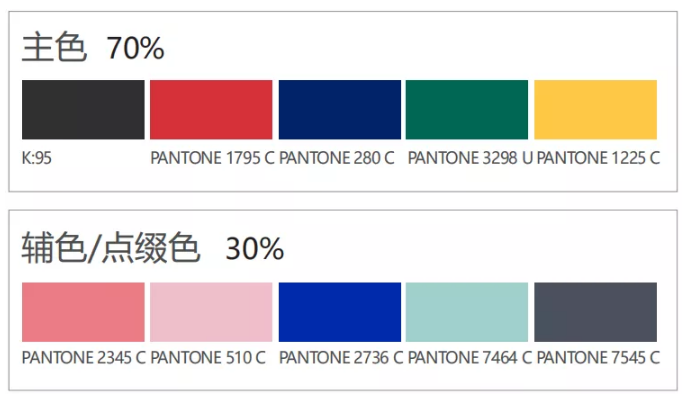Click the dark charcoal K:95 swatch
The height and width of the screenshot is (401, 685).
[x=83, y=109]
